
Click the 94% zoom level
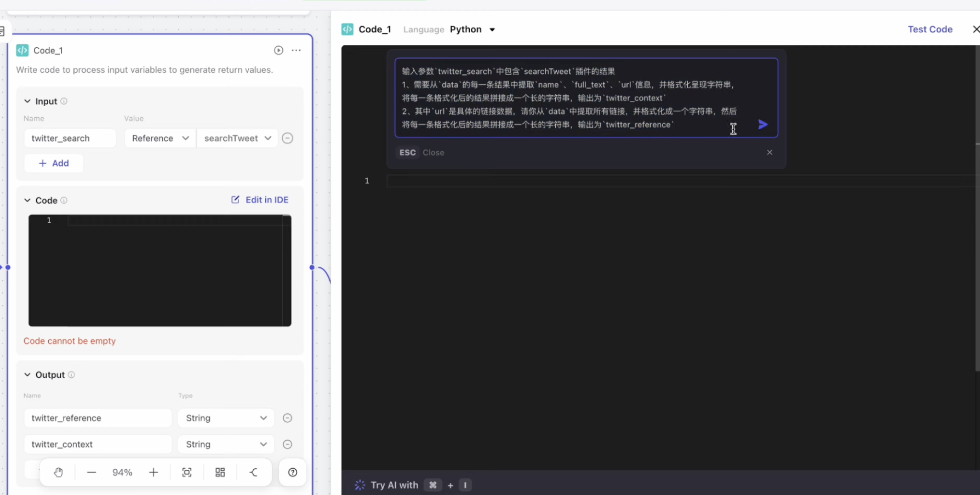[x=122, y=473]
